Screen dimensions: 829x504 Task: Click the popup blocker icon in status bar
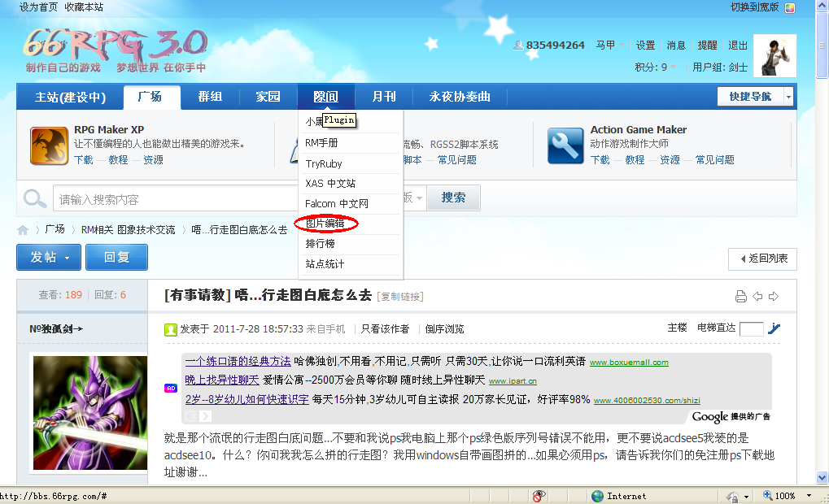(x=539, y=496)
